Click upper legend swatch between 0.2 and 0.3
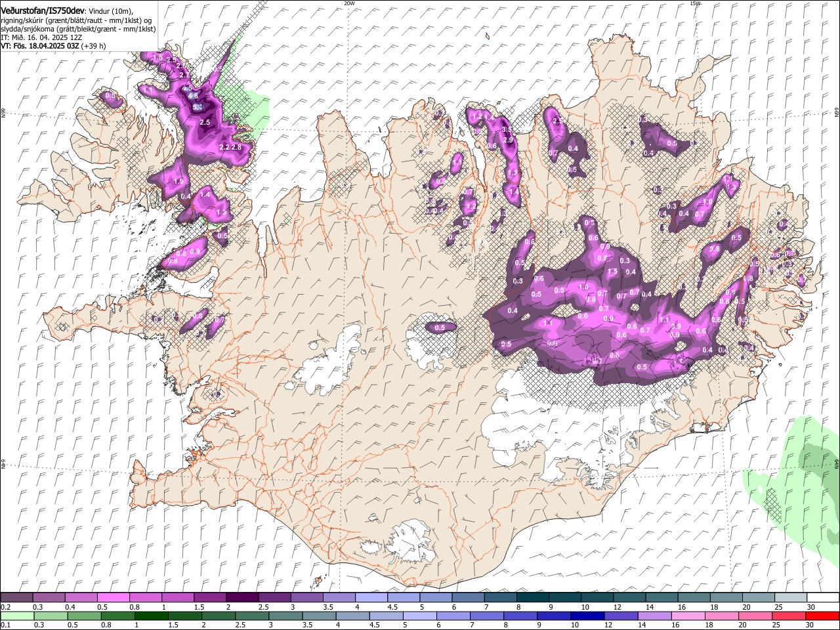The height and width of the screenshot is (630, 840). 16,597
